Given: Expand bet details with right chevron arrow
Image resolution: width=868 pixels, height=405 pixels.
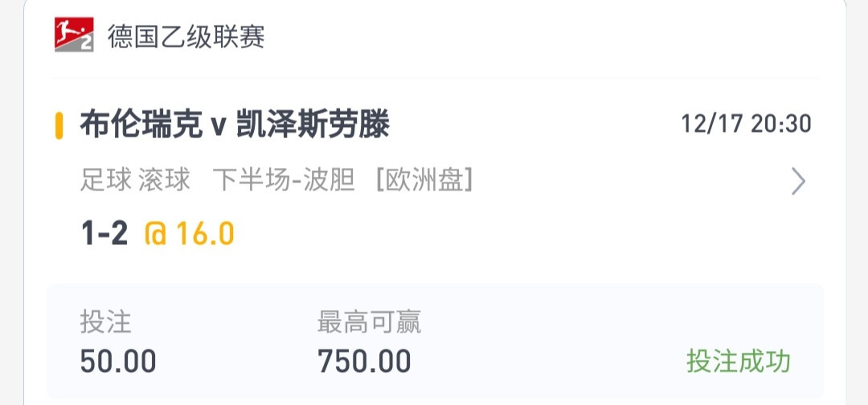Looking at the screenshot, I should point(798,182).
